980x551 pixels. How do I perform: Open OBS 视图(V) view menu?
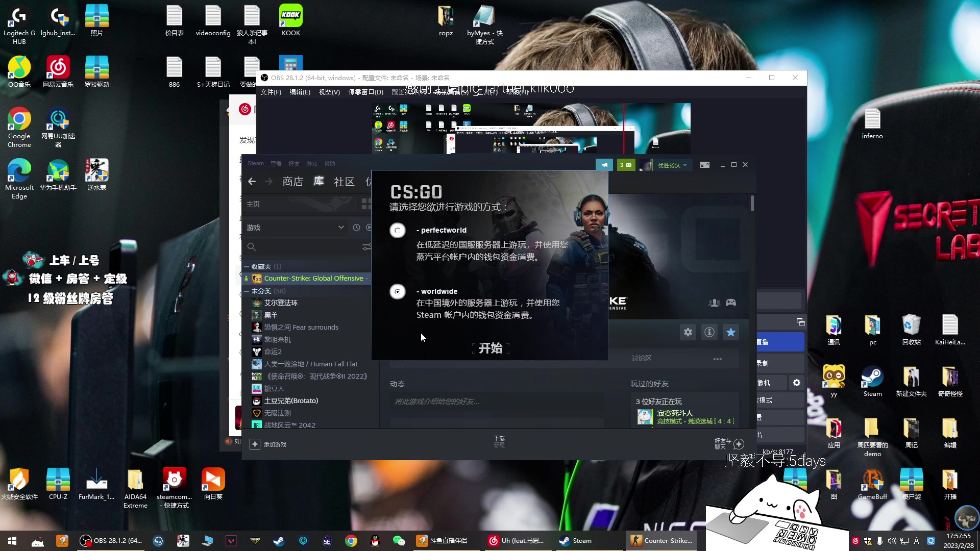(329, 92)
